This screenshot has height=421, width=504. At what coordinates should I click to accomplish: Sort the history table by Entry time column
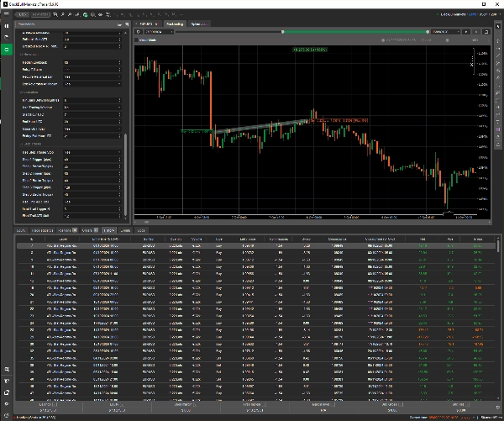[x=106, y=239]
